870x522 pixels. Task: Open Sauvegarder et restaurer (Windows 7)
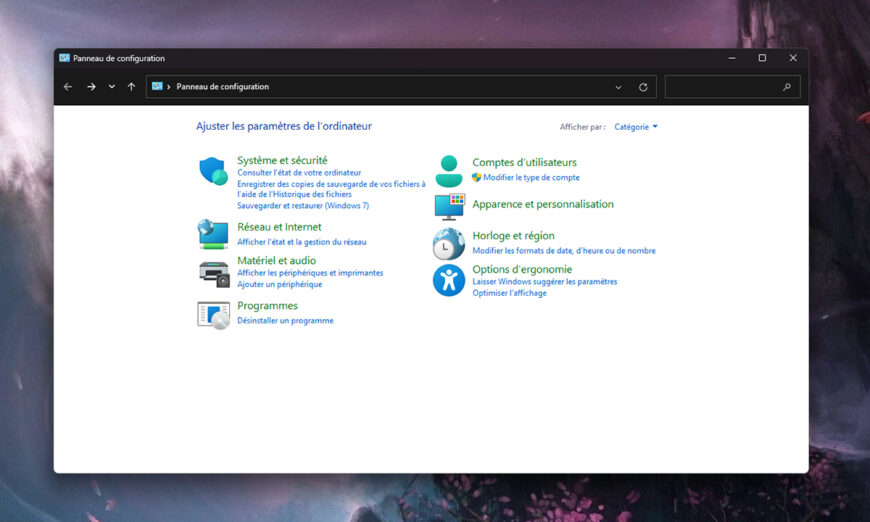tap(303, 205)
